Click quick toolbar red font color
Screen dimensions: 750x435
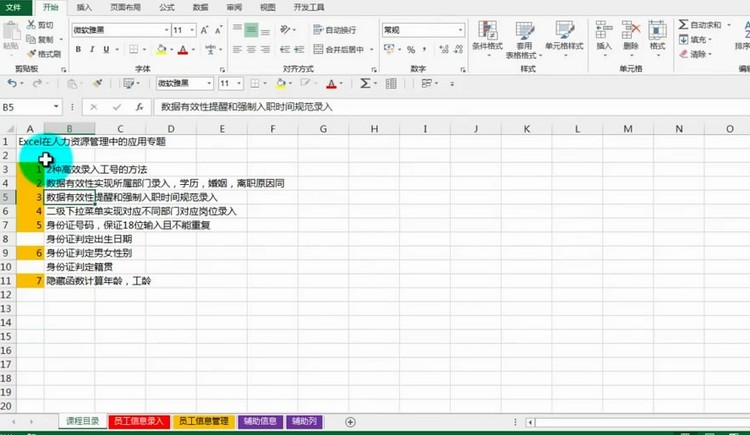pyautogui.click(x=331, y=84)
